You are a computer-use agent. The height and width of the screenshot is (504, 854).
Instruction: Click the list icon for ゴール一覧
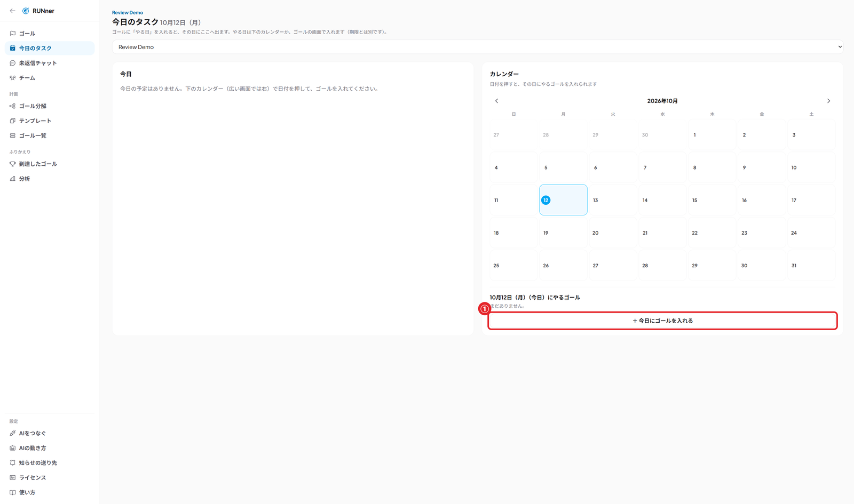pyautogui.click(x=13, y=135)
